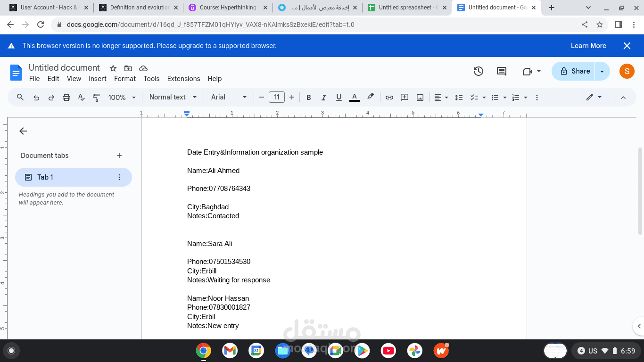Open the highlight color pen
Viewport: 644px width, 362px height.
pos(371,97)
